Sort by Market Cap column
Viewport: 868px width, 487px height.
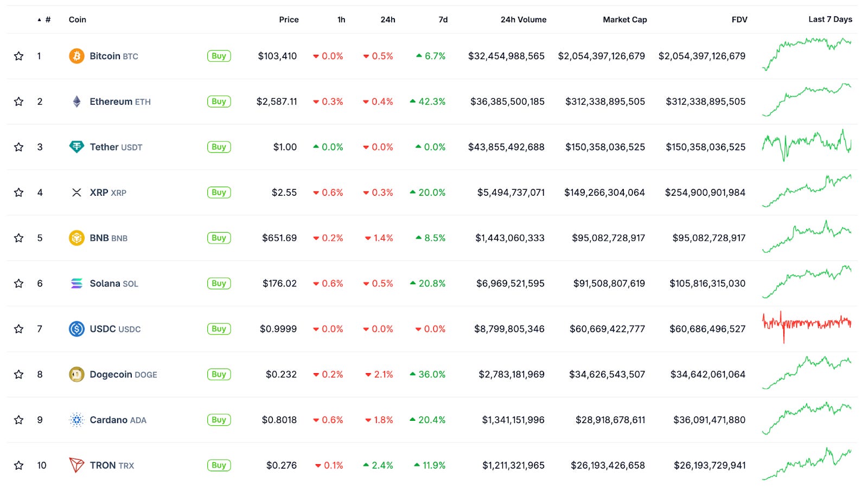625,20
